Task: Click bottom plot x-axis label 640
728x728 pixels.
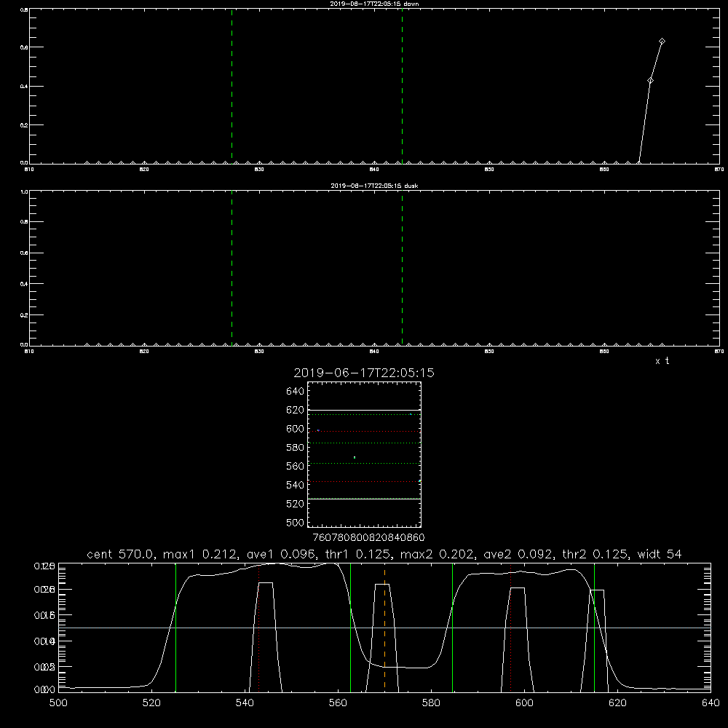Action: tap(711, 703)
